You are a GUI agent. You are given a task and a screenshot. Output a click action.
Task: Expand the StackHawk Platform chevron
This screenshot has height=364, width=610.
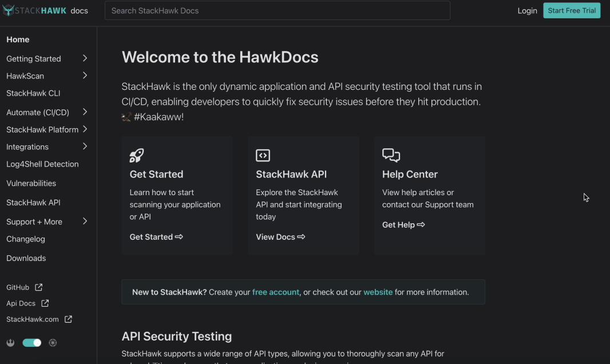85,129
